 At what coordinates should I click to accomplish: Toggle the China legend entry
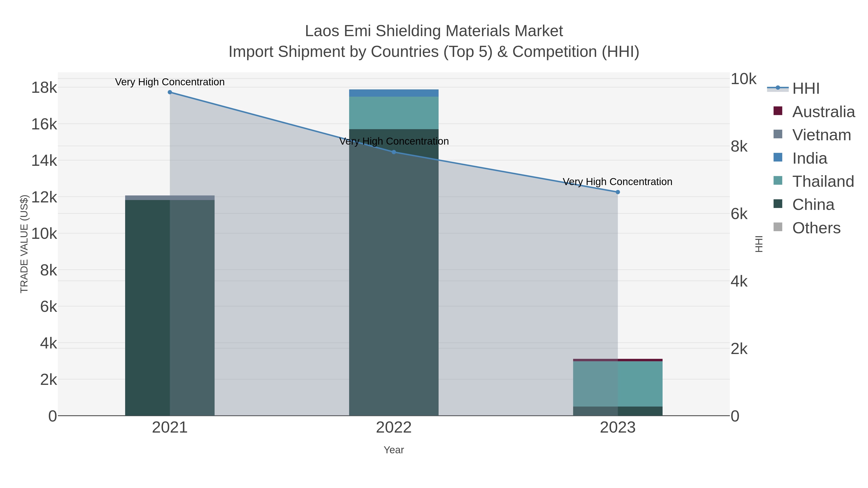[x=804, y=205]
